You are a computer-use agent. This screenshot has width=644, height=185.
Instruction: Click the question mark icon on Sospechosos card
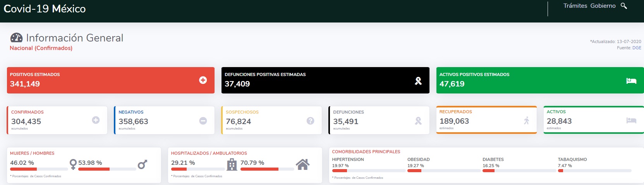(310, 121)
